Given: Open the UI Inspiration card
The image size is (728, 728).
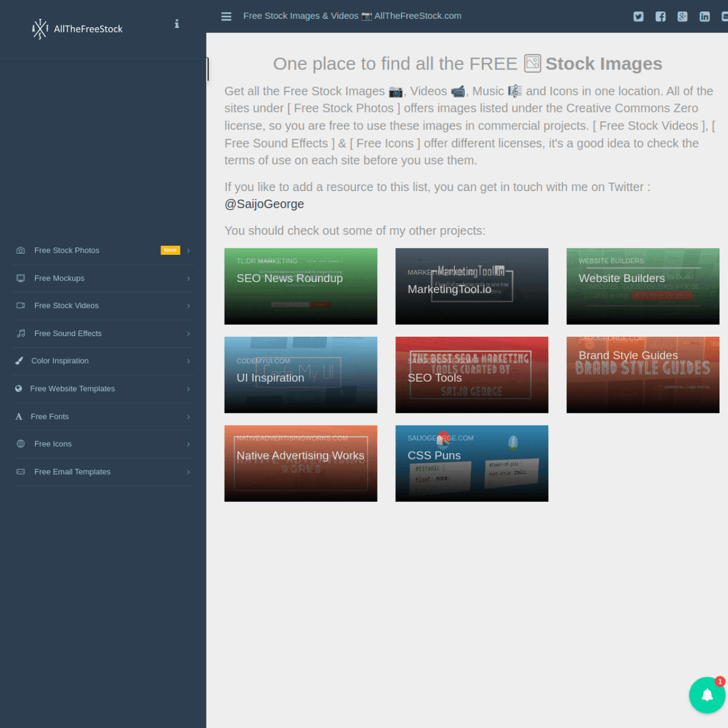Looking at the screenshot, I should pos(301,375).
